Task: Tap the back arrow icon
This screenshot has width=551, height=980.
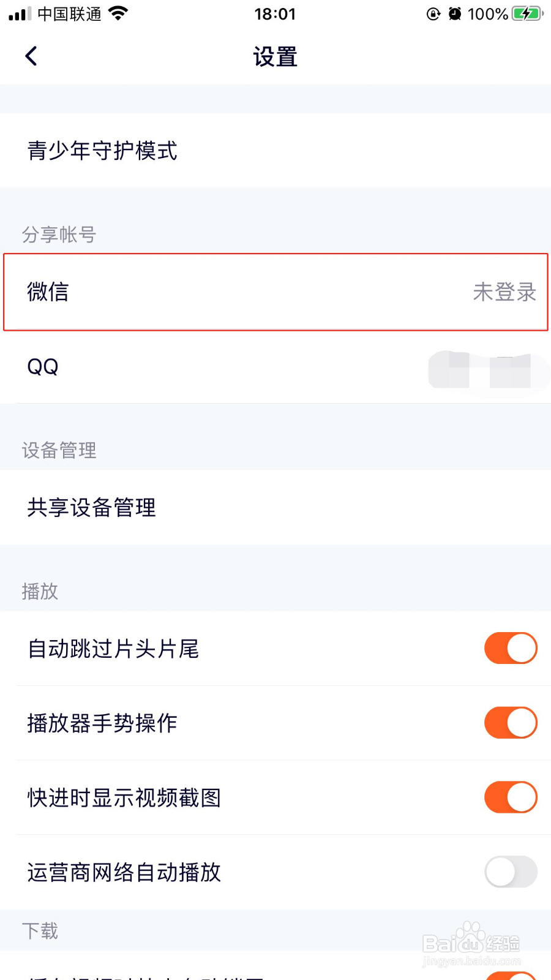Action: click(x=31, y=56)
